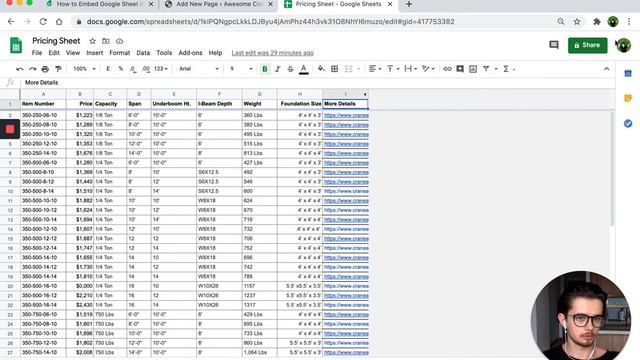Open vertical align dropdown
Image resolution: width=640 pixels, height=360 pixels.
[x=393, y=69]
